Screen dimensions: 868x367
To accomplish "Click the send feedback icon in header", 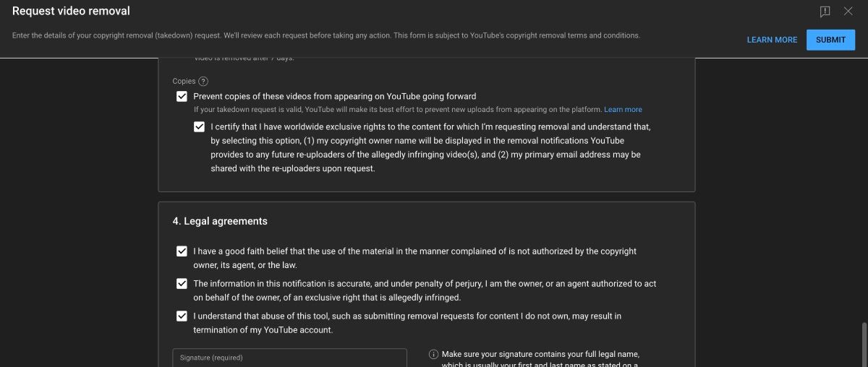I will pyautogui.click(x=825, y=12).
